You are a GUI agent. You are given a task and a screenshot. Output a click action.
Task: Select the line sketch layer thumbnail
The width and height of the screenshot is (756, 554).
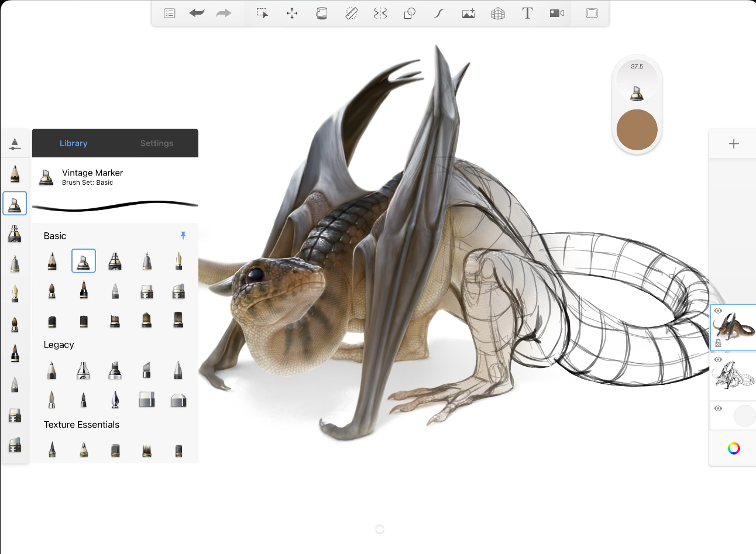point(736,376)
